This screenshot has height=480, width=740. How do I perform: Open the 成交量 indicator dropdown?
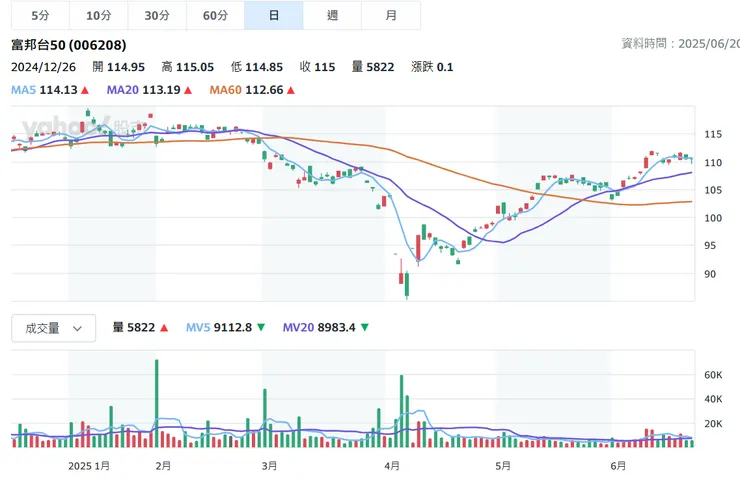[53, 328]
